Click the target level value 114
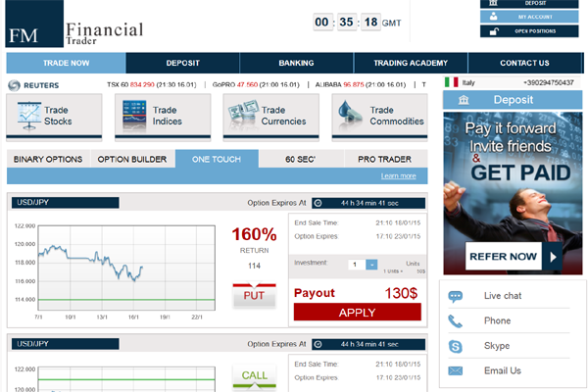This screenshot has height=392, width=588. coord(254,266)
